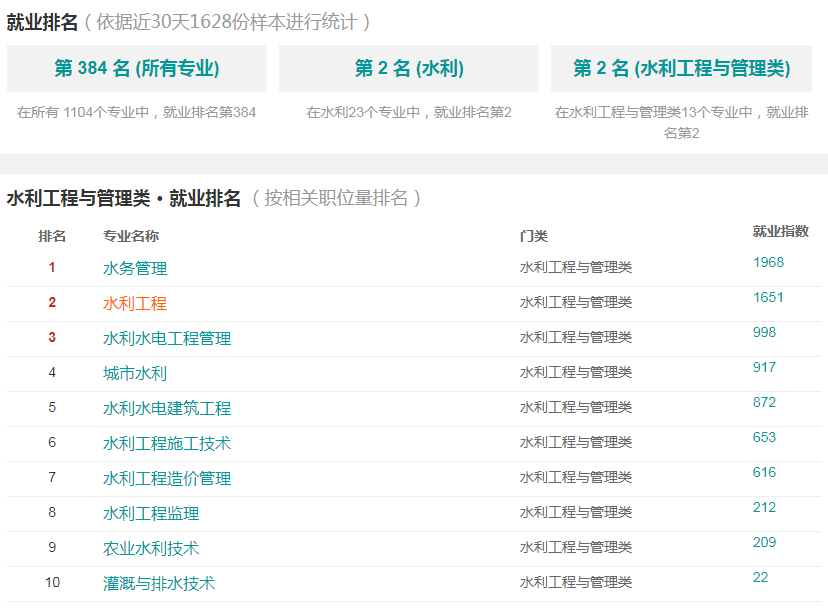Click employment index value 212
The image size is (828, 613).
point(764,507)
